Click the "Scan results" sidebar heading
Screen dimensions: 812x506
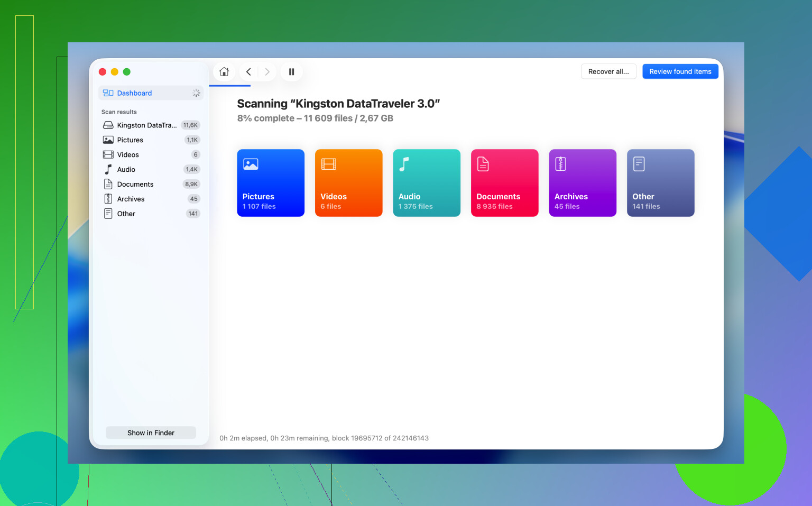119,112
